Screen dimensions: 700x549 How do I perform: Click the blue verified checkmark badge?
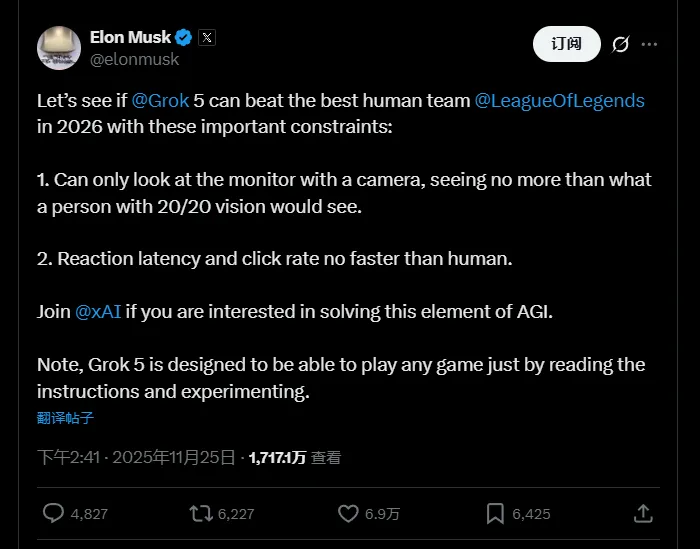coord(184,38)
